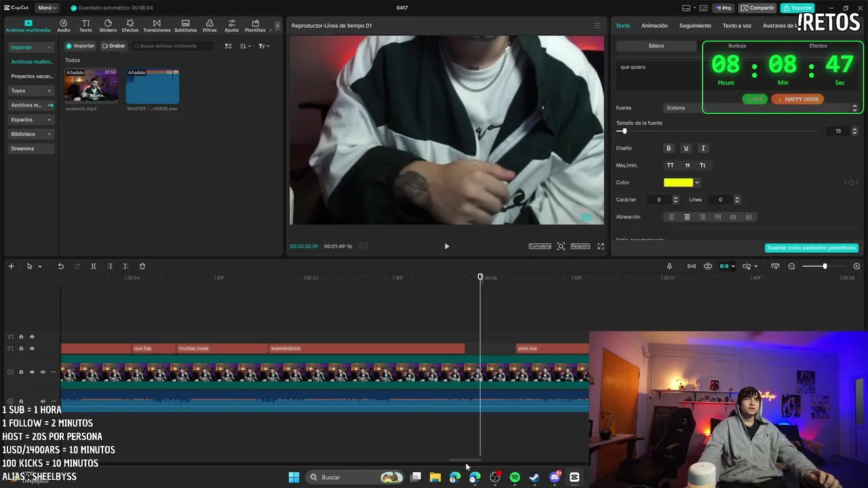This screenshot has height=488, width=868.
Task: Open Steam from the taskbar
Action: click(x=534, y=477)
